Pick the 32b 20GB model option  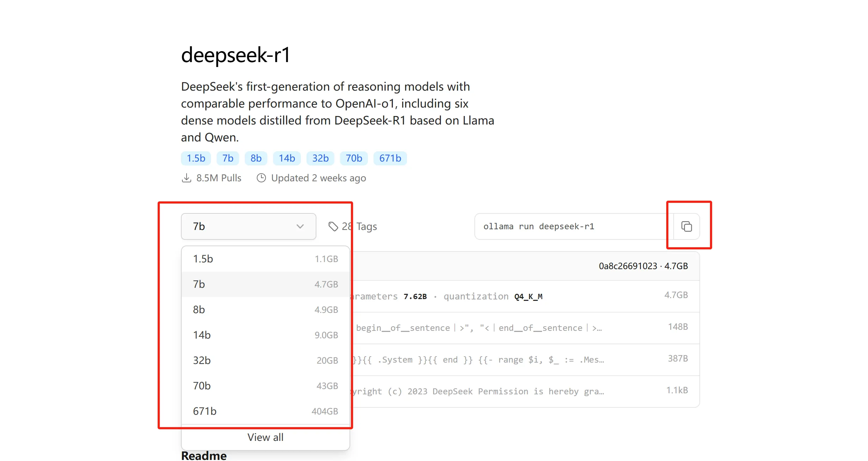(265, 360)
